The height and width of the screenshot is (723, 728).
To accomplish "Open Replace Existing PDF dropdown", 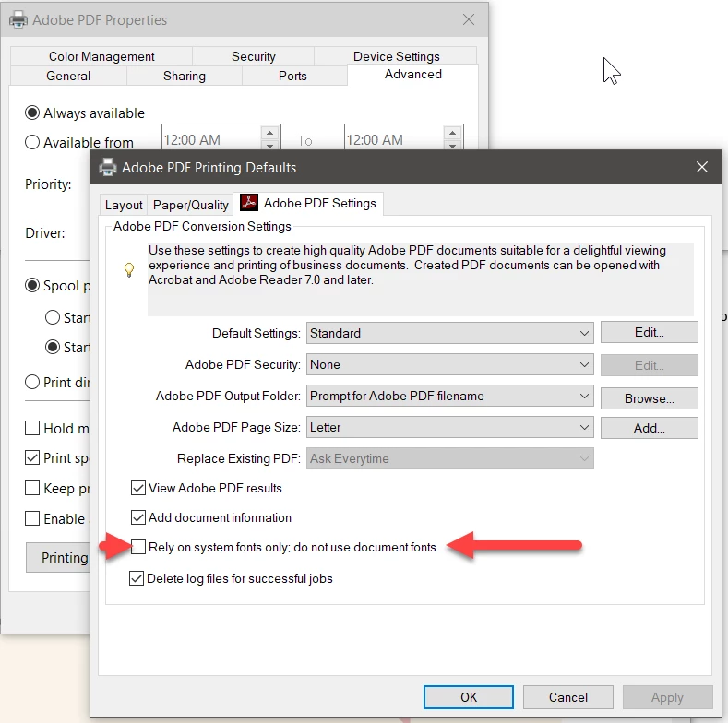I will [x=449, y=458].
